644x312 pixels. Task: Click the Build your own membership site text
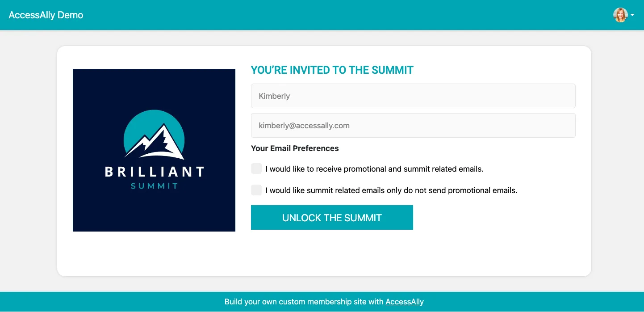[x=304, y=302]
